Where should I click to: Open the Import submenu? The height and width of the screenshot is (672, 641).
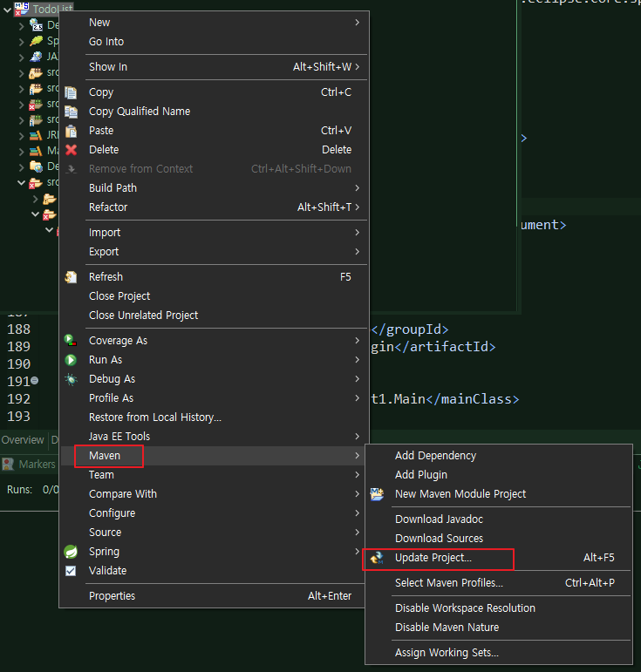213,233
